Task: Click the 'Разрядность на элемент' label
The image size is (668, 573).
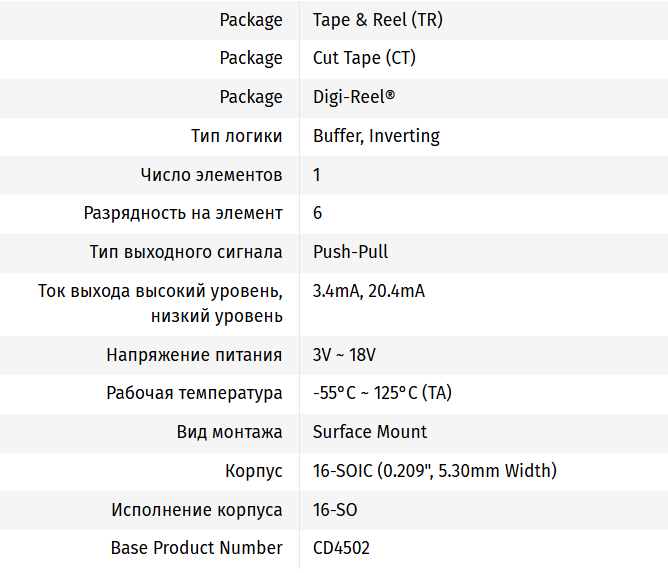Action: [183, 213]
